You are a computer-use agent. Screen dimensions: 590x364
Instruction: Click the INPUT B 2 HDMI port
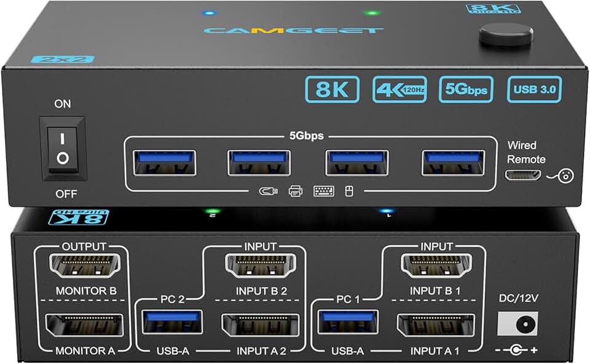pyautogui.click(x=261, y=266)
